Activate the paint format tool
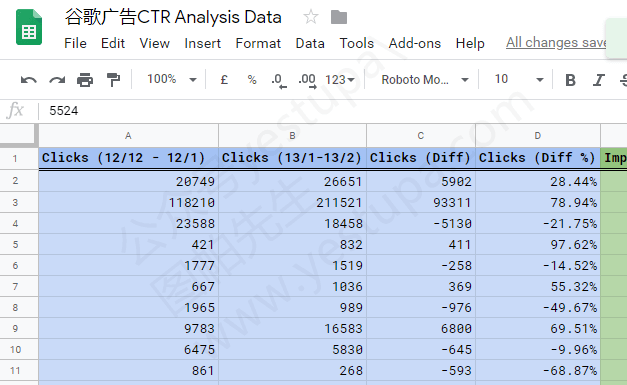Screen dimensions: 627x385 [x=113, y=80]
